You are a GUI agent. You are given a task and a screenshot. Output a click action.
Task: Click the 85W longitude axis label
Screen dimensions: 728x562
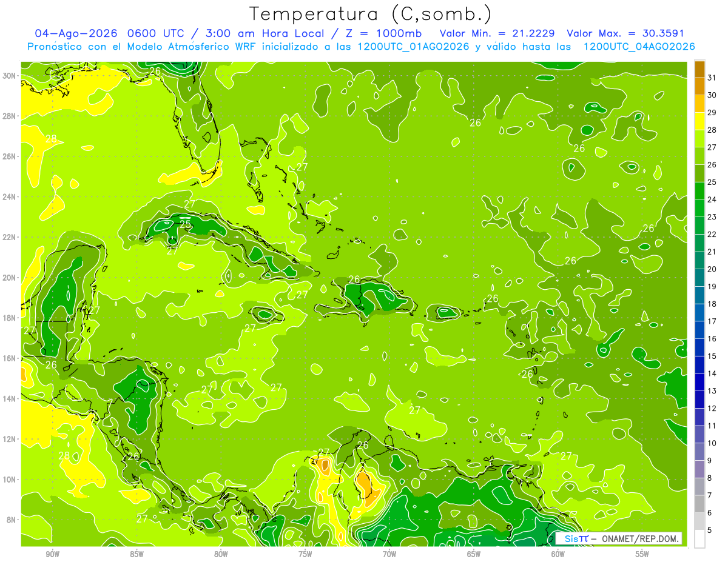click(x=136, y=554)
